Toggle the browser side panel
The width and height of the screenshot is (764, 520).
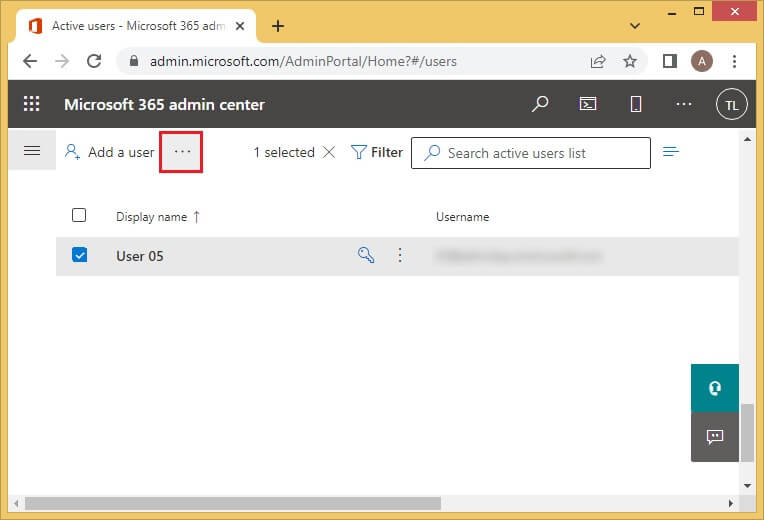click(x=669, y=61)
